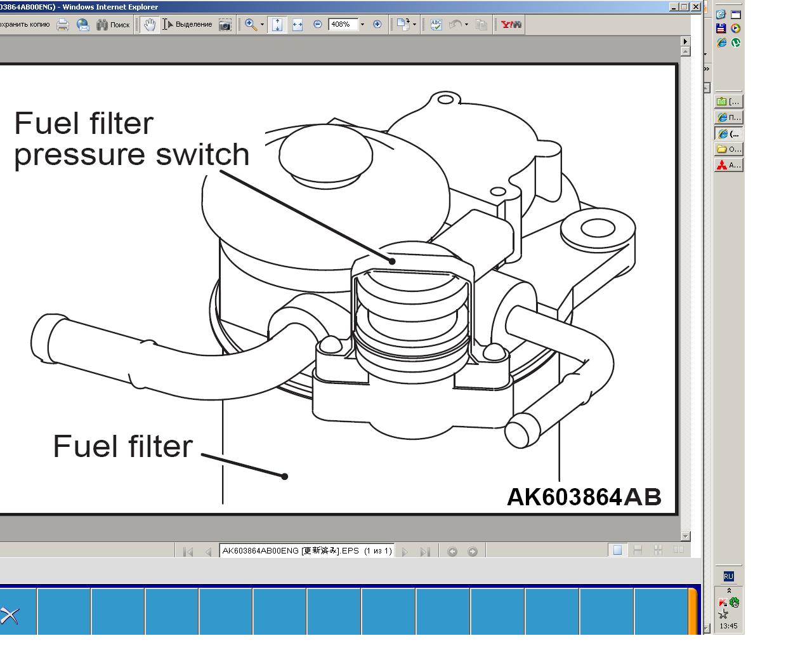The width and height of the screenshot is (812, 650).
Task: Activate the Выделение text selection tool
Action: coord(187,25)
